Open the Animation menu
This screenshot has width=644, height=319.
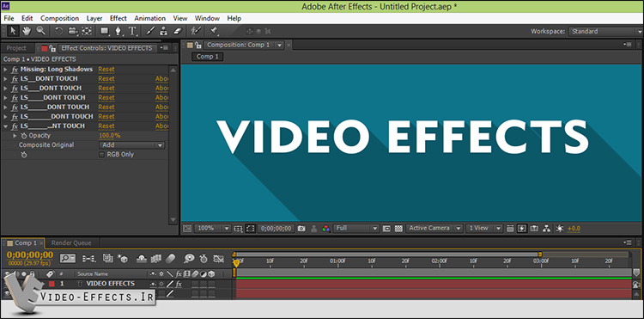[x=150, y=18]
